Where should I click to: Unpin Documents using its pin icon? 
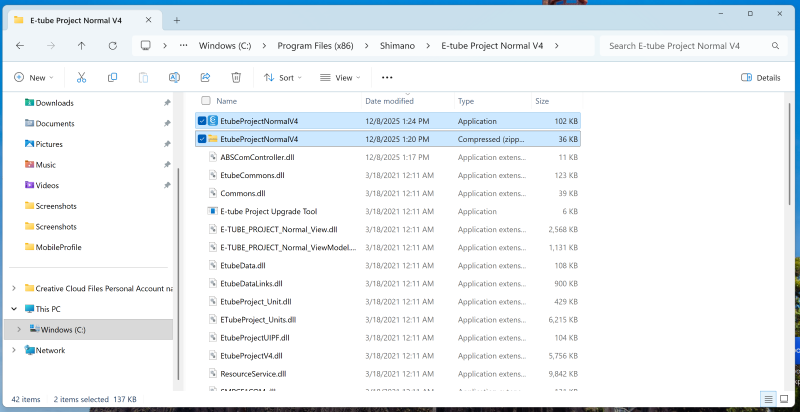pos(167,123)
